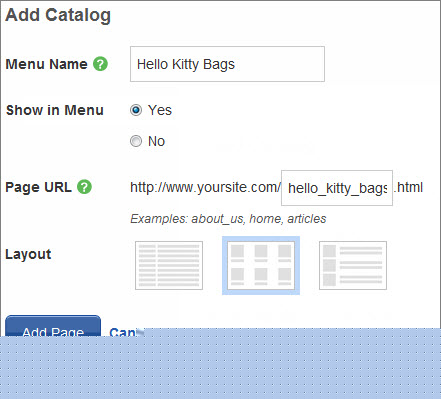Open the Page URL help icon
Viewport: 441px width, 399px height.
pos(84,187)
